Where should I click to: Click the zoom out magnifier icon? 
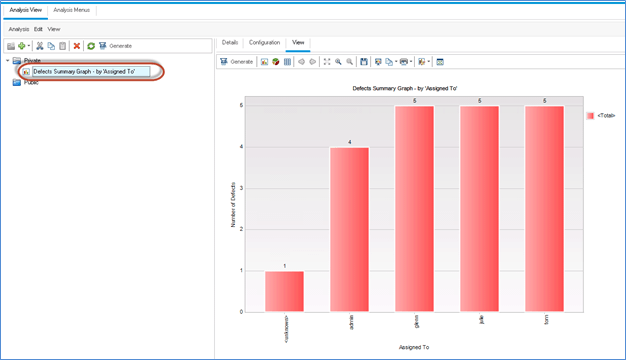[x=350, y=62]
